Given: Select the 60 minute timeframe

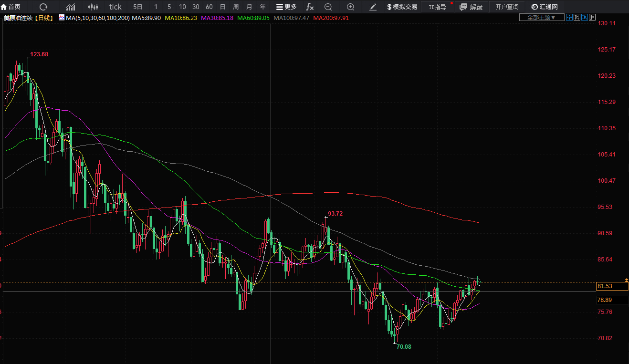Looking at the screenshot, I should pyautogui.click(x=209, y=7).
